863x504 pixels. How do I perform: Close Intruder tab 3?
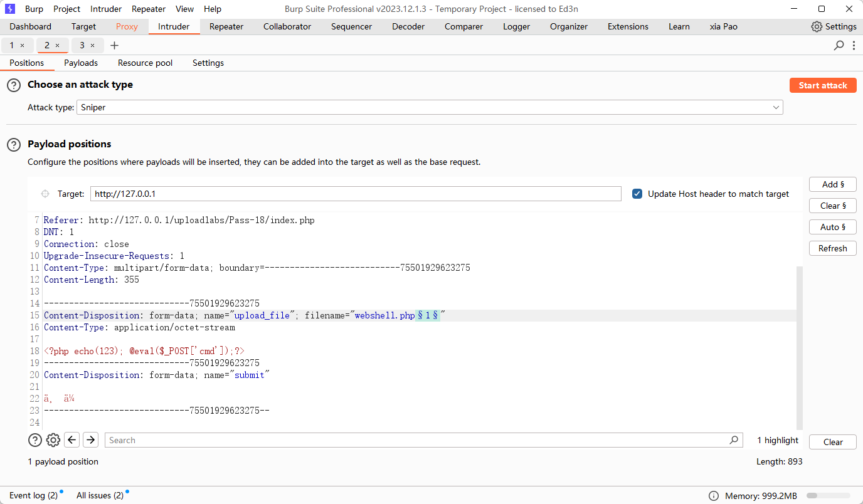tap(93, 45)
